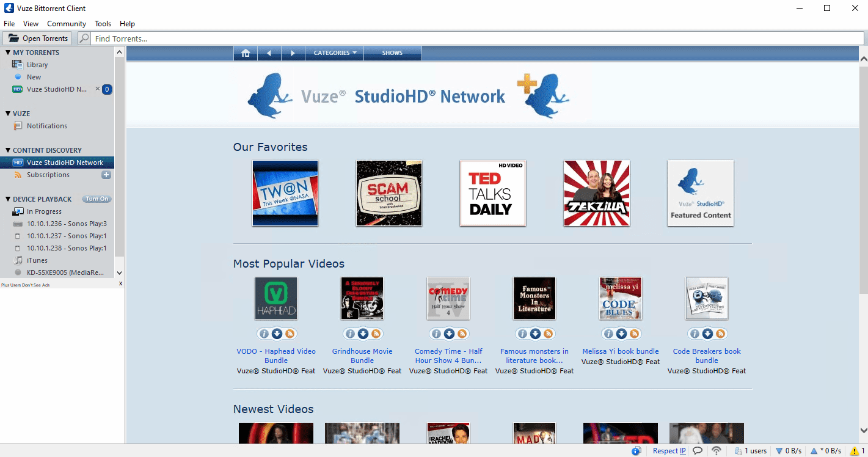Open the TED Talks Daily thumbnail

click(x=493, y=193)
